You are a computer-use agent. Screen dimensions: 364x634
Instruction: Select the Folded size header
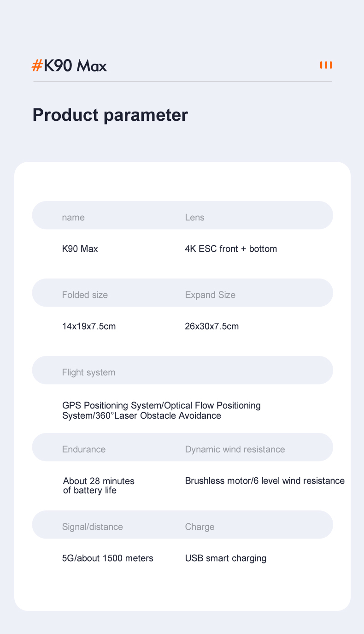[85, 295]
